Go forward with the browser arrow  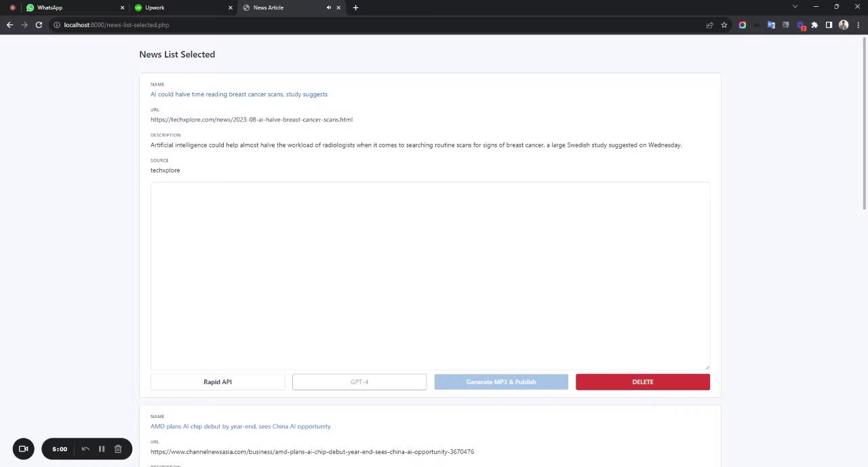(24, 25)
